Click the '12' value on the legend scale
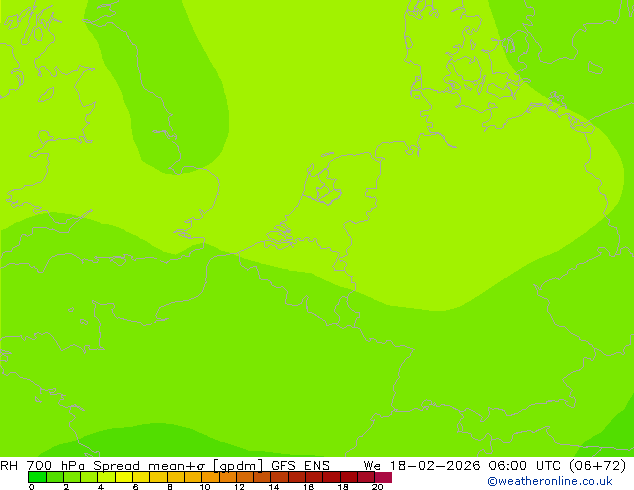This screenshot has height=490, width=634. tap(239, 487)
